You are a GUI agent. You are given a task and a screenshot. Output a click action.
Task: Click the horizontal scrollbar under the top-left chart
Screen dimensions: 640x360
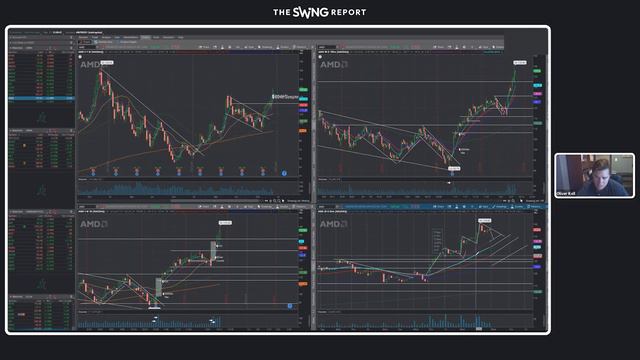[216, 201]
